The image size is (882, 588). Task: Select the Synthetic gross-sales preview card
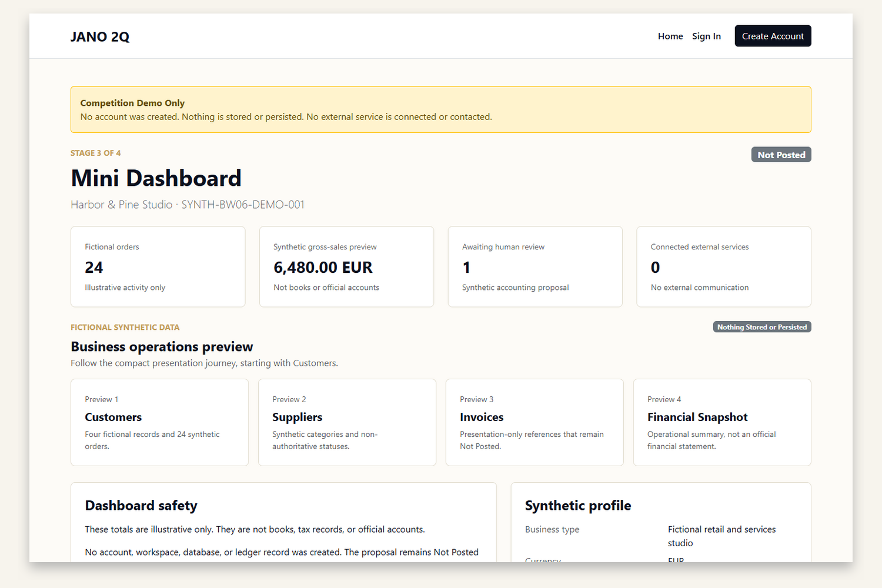click(346, 266)
